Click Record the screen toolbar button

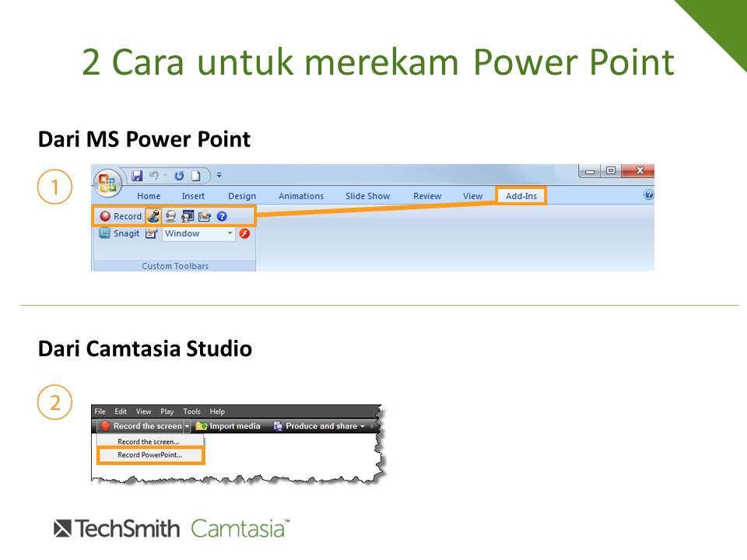point(141,426)
